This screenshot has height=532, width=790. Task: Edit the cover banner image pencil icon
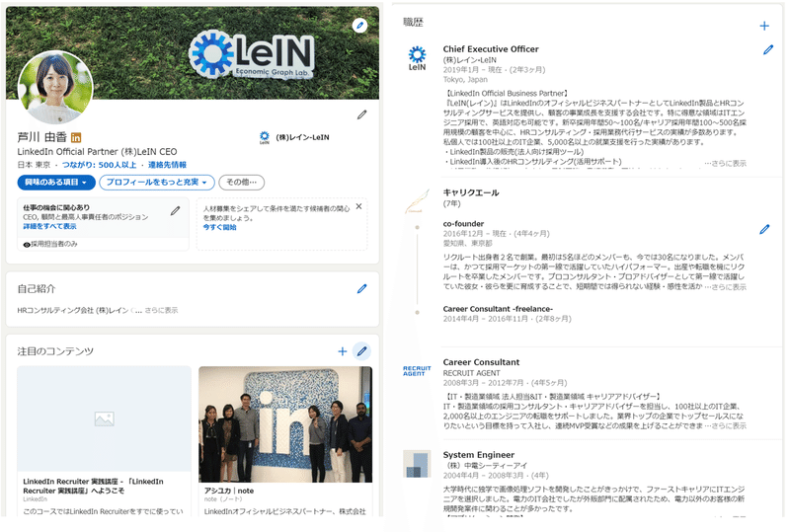click(359, 26)
